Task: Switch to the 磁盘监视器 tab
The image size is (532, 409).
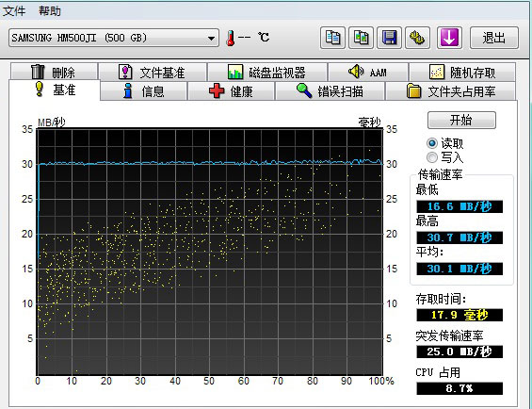Action: tap(267, 72)
